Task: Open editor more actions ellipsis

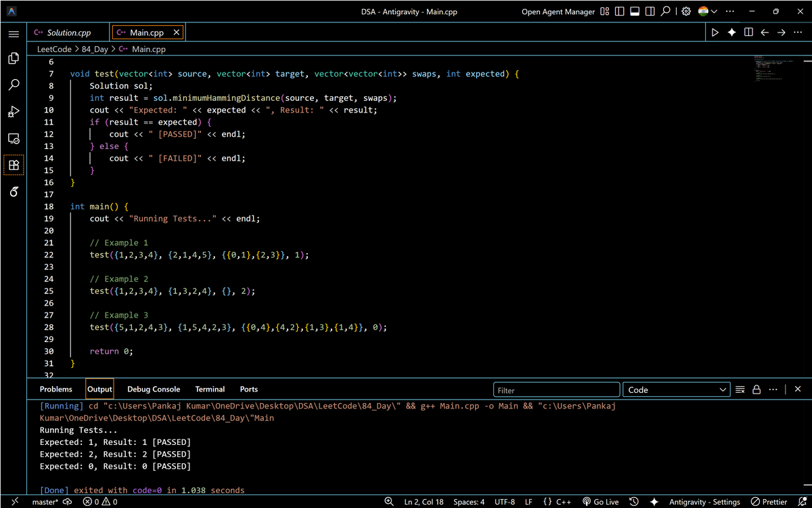Action: (798, 33)
